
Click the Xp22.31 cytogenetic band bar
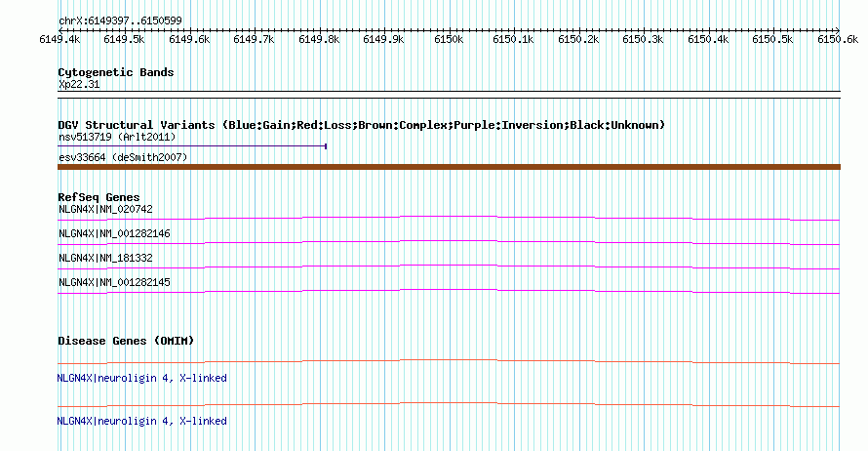tap(449, 95)
